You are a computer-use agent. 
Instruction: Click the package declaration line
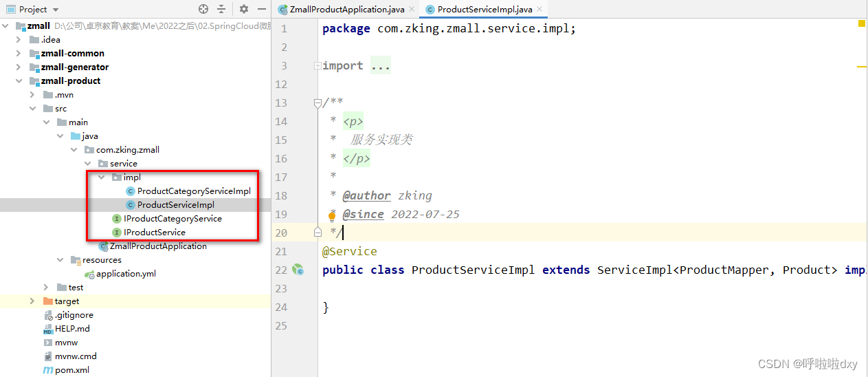[x=449, y=29]
